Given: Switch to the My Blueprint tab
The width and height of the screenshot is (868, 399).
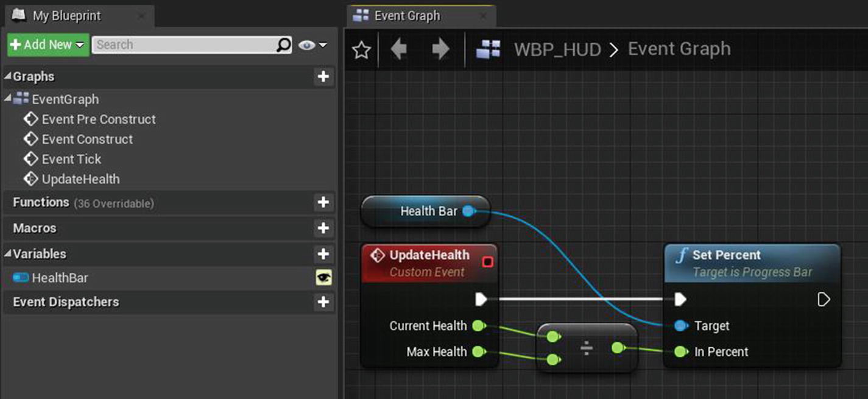Looking at the screenshot, I should click(x=66, y=16).
